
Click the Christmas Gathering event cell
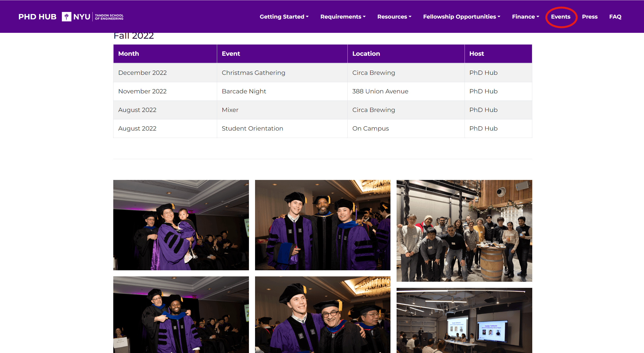click(253, 73)
